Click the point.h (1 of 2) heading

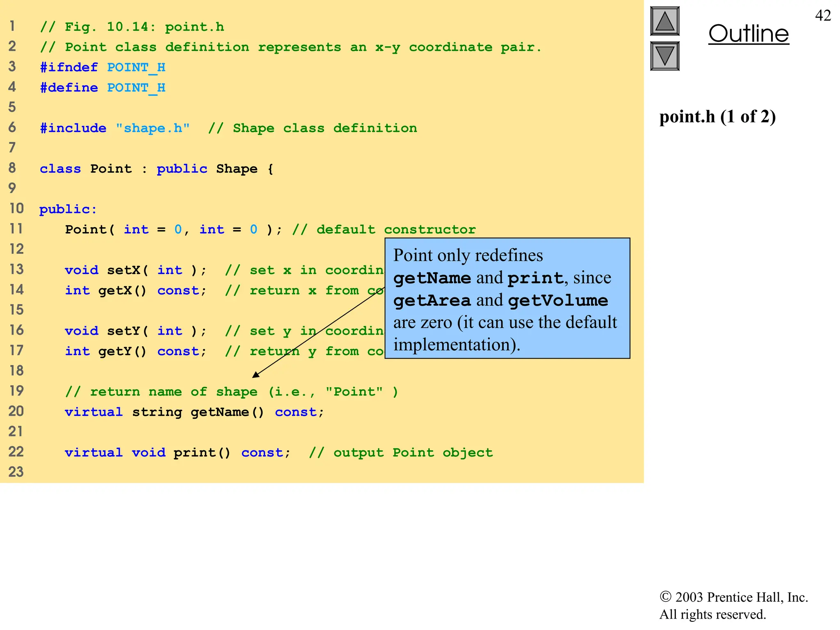(717, 117)
